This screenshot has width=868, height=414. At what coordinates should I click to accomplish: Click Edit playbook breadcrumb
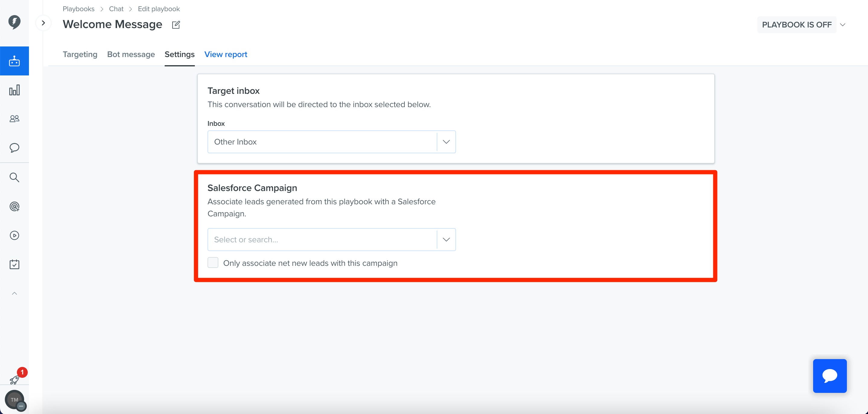click(159, 9)
